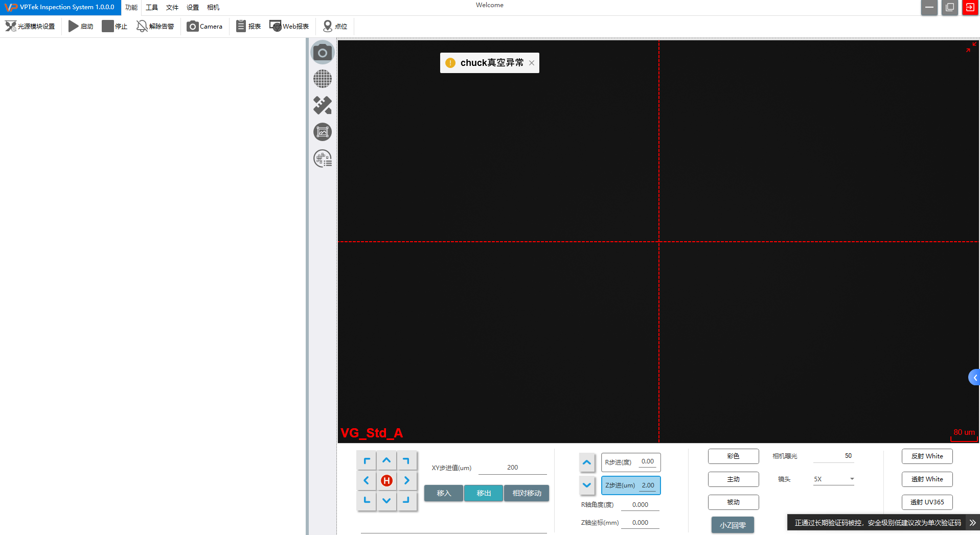Screen dimensions: 980x535
Task: Click the Z-axis up arrow stepper
Action: (x=587, y=462)
